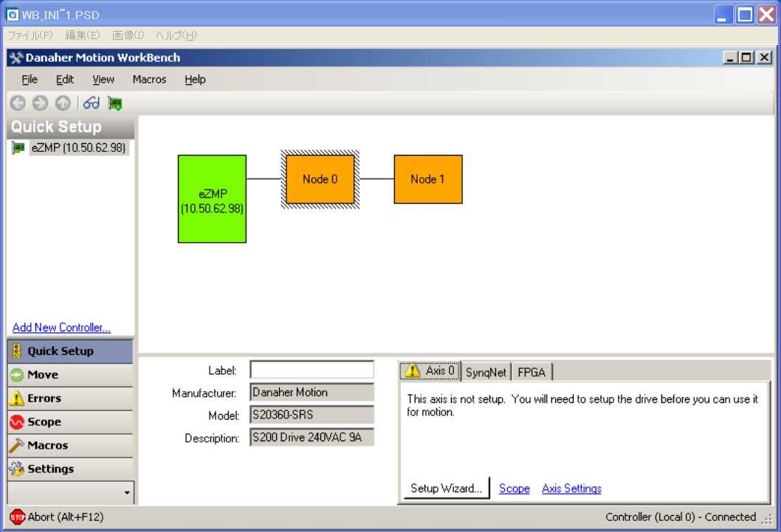Viewport: 781px width, 532px height.
Task: Click the WB_INI~1.PSD window app icon
Action: 12,15
